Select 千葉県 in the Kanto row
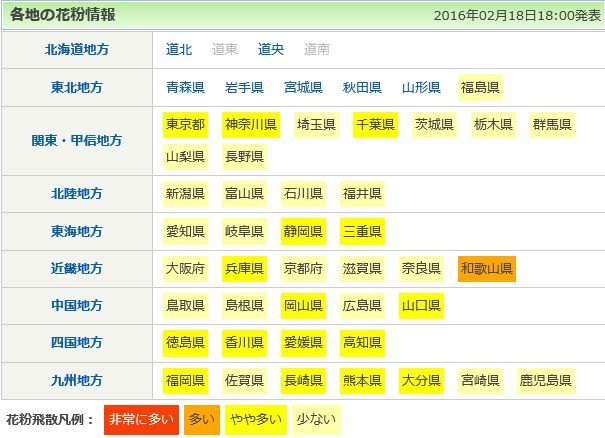Viewport: 605px width, 438px height. (x=375, y=125)
